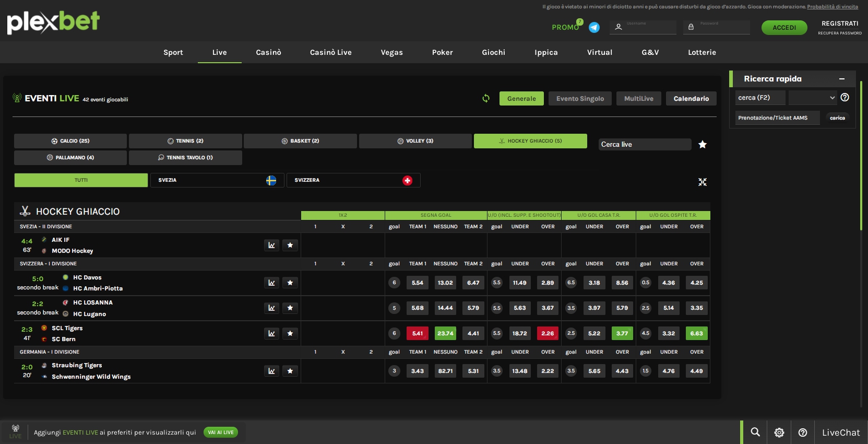868x444 pixels.
Task: Open the LiveChat button
Action: pos(841,433)
